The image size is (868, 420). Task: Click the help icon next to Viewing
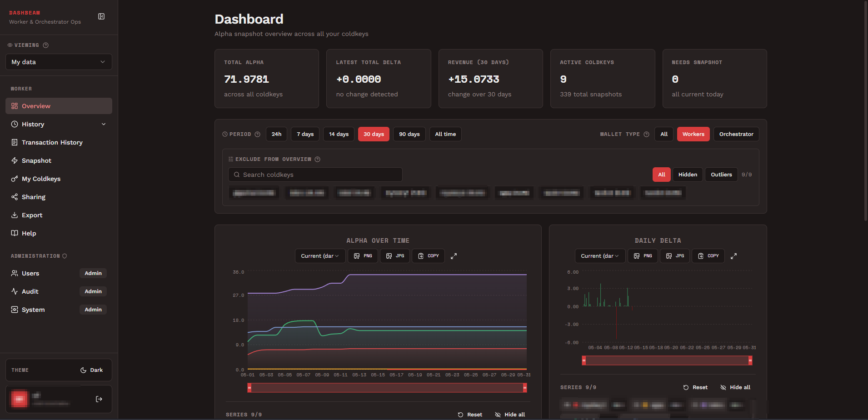[45, 45]
